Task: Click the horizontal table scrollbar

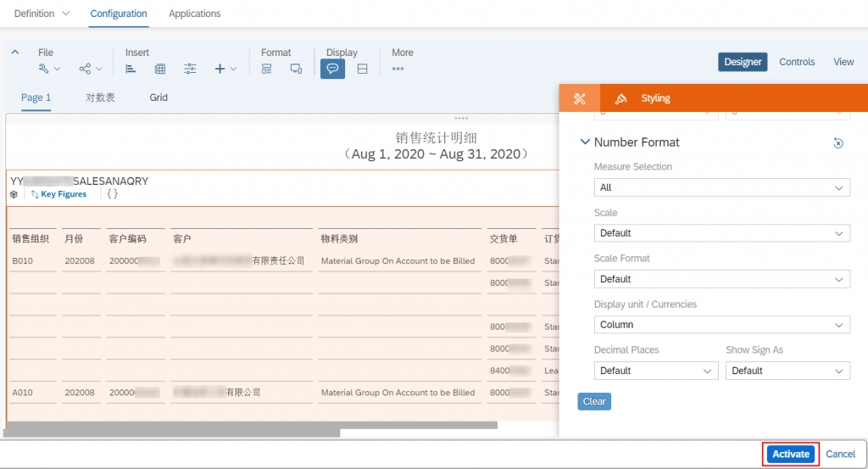Action: click(253, 425)
